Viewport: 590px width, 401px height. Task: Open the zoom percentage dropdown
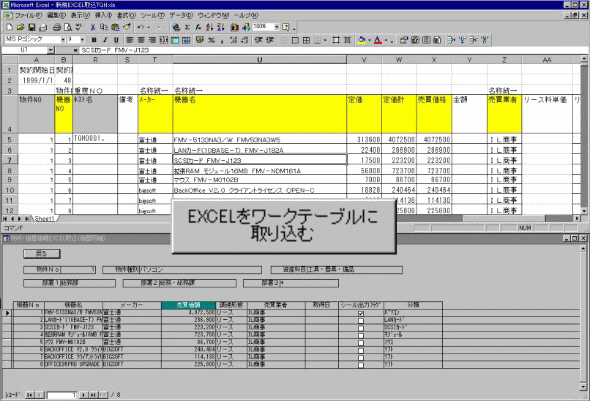[277, 27]
